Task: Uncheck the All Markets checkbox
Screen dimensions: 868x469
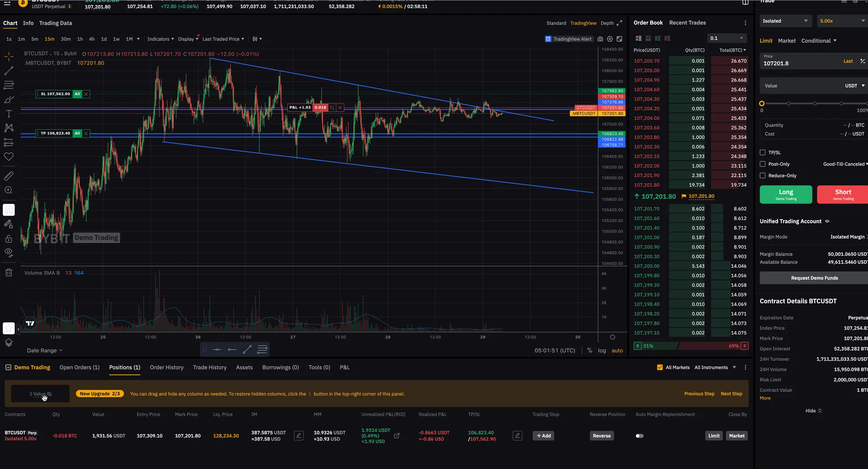Action: [x=660, y=367]
